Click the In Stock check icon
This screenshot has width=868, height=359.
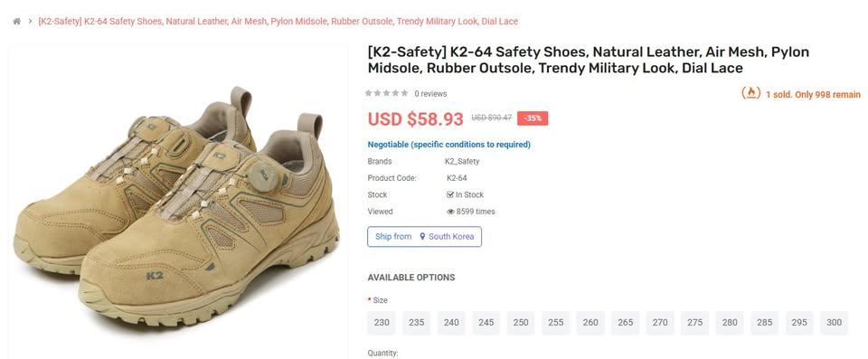pos(450,194)
